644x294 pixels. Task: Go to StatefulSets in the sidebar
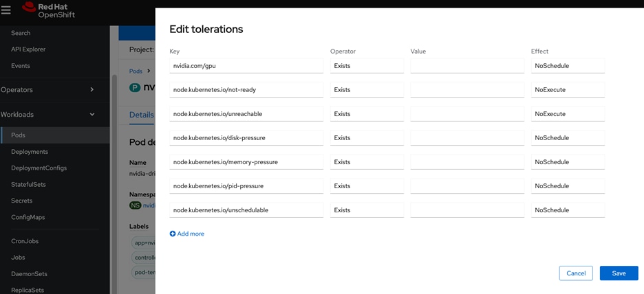pos(28,185)
